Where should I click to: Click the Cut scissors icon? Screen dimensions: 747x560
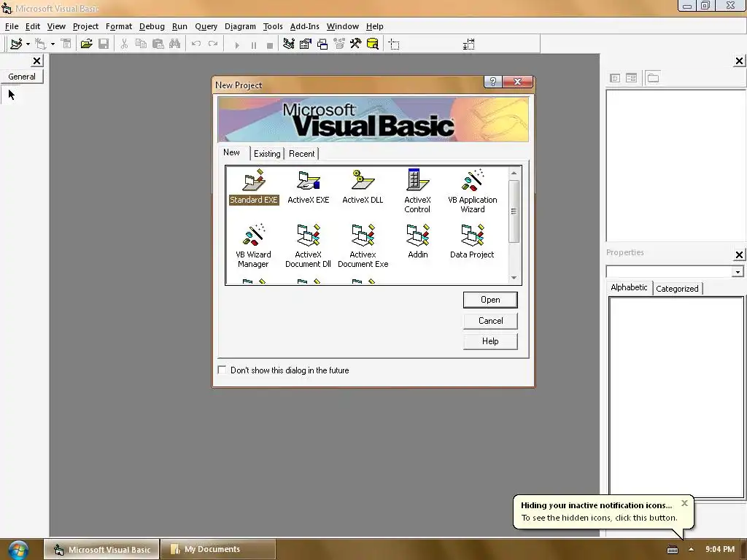pyautogui.click(x=124, y=44)
